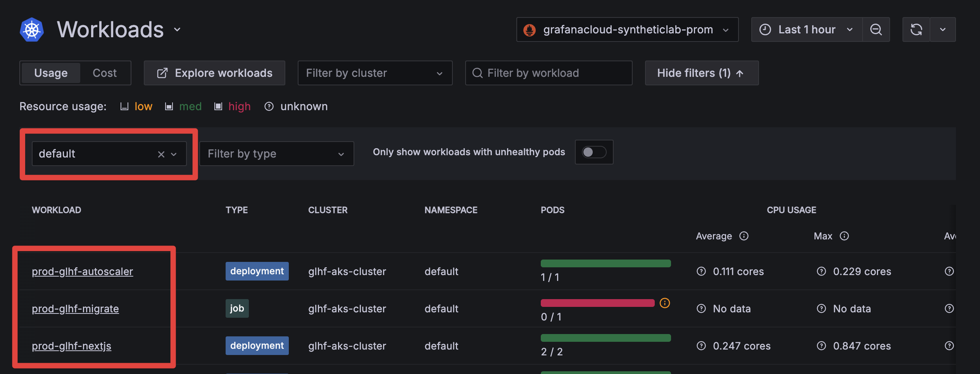Click question icon beside prod-glhf-migrate max No data

tap(821, 308)
